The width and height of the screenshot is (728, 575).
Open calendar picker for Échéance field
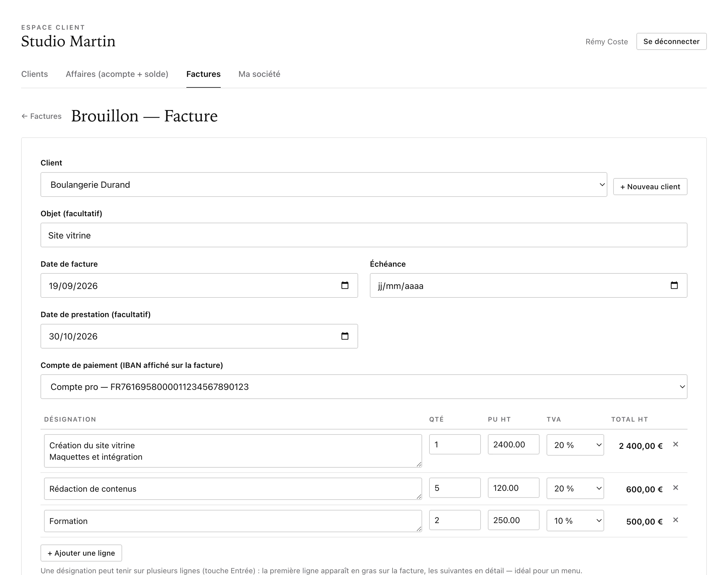click(x=674, y=285)
